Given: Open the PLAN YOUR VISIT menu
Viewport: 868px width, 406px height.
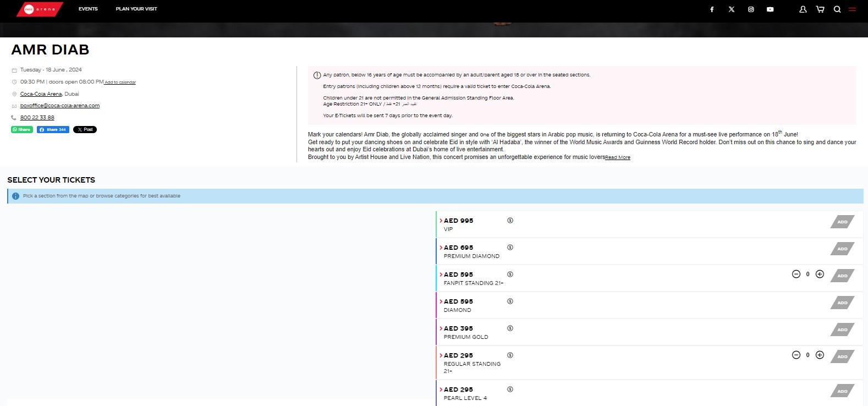Looking at the screenshot, I should 136,9.
